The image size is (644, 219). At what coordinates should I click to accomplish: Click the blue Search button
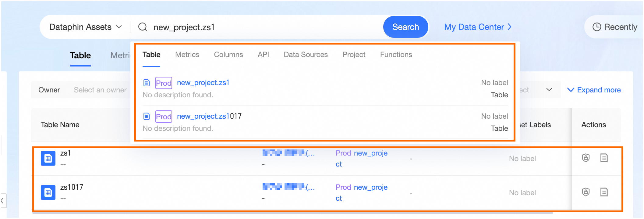click(x=405, y=27)
